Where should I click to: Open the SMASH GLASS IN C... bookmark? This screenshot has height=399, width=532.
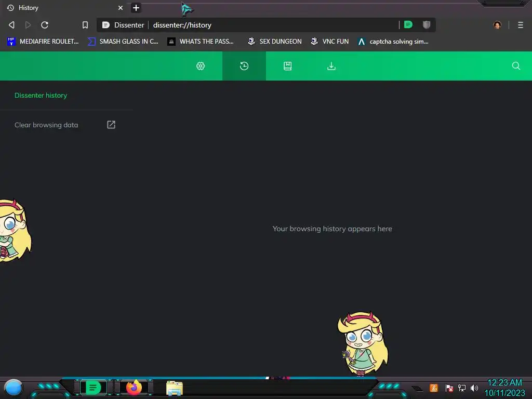123,42
